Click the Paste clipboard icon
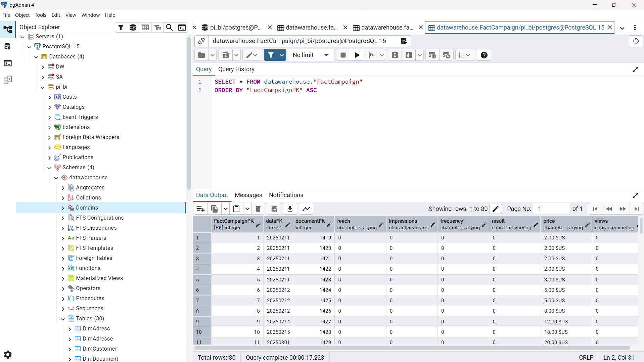The image size is (644, 362). coord(236,209)
